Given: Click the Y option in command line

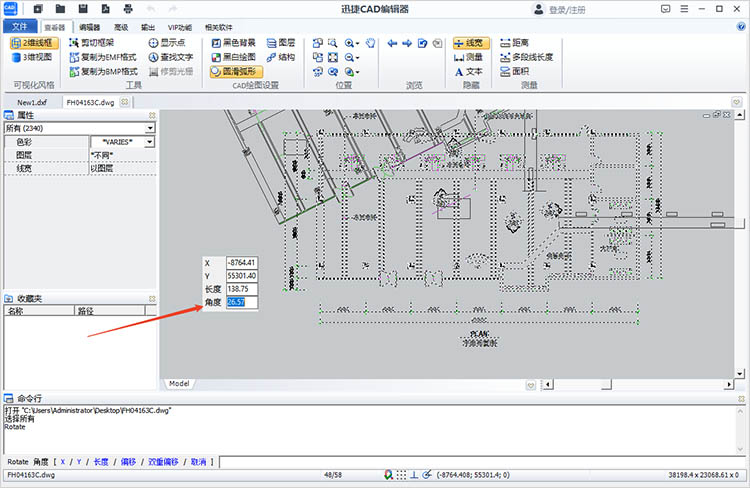Looking at the screenshot, I should [x=79, y=462].
